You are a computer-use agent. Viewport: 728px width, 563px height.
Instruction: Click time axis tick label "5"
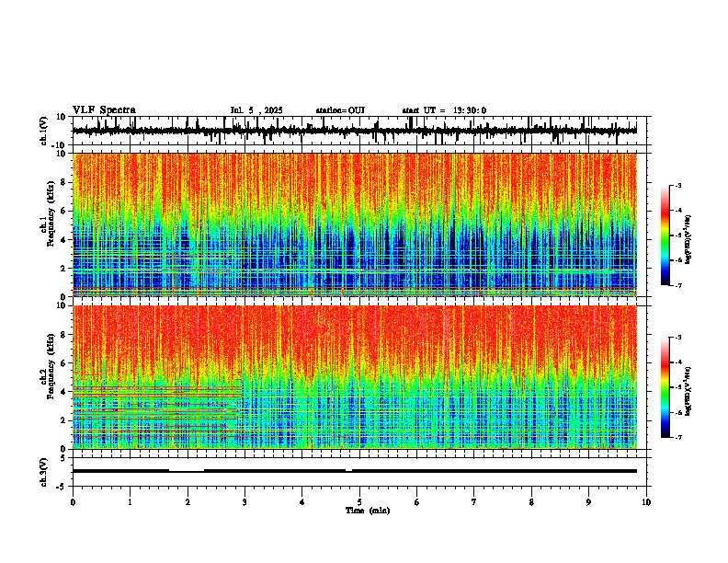pyautogui.click(x=359, y=502)
